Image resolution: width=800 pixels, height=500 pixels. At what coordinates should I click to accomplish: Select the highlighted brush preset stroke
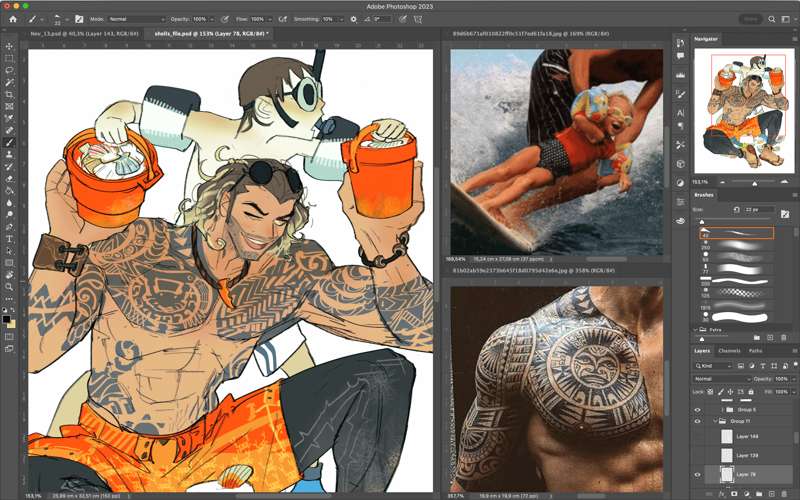(737, 233)
